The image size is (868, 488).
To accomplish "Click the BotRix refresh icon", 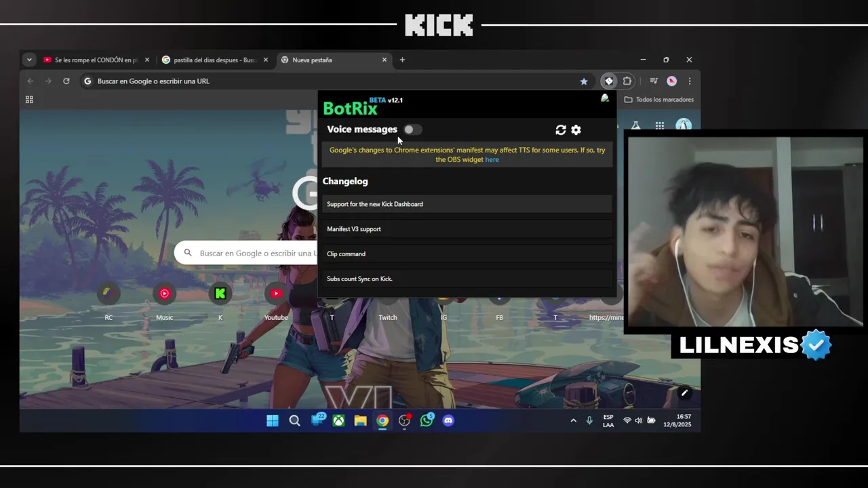I will point(561,130).
